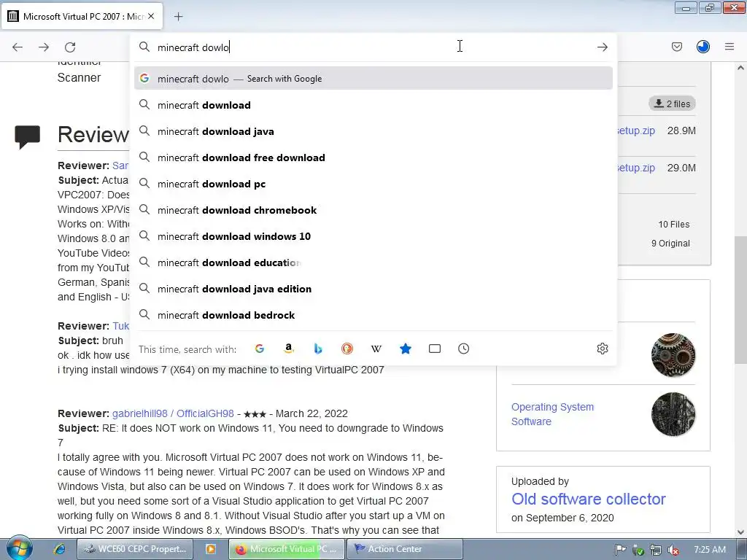747x560 pixels.
Task: Go forward to the next page
Action: [x=44, y=47]
